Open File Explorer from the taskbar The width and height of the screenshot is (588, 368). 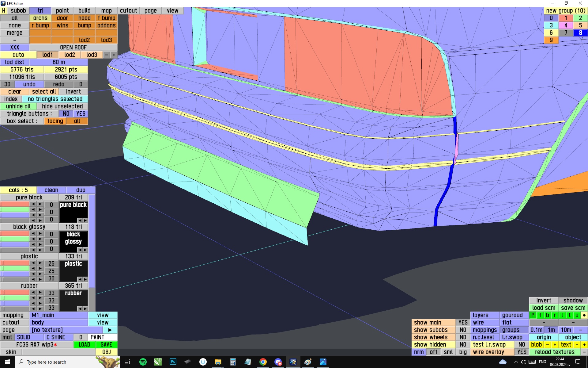218,362
